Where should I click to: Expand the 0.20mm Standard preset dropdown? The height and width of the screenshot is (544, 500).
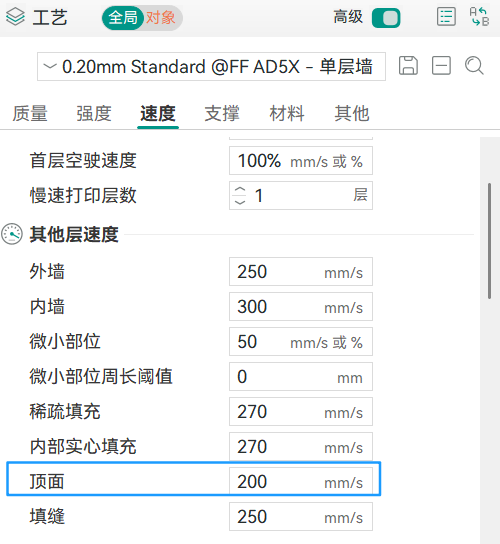[x=211, y=66]
